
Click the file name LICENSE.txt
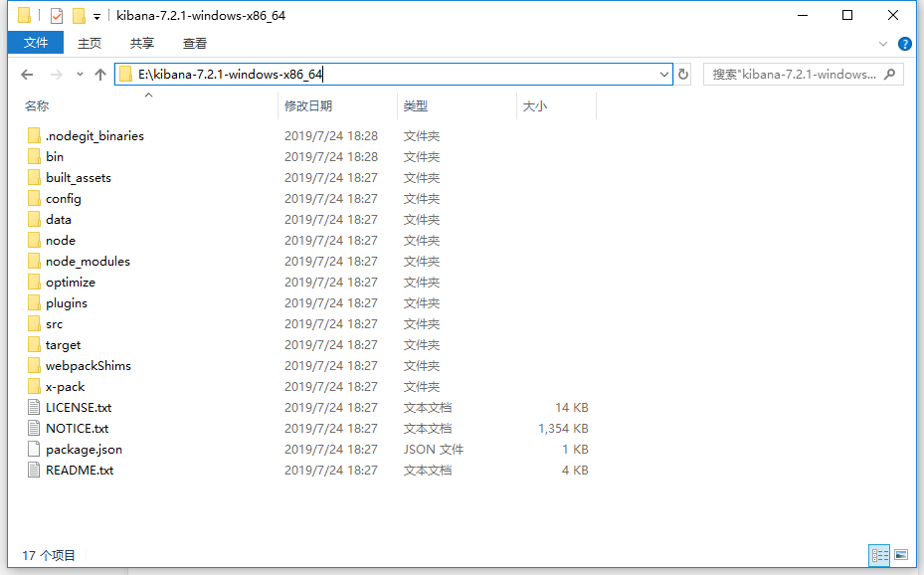(x=79, y=408)
